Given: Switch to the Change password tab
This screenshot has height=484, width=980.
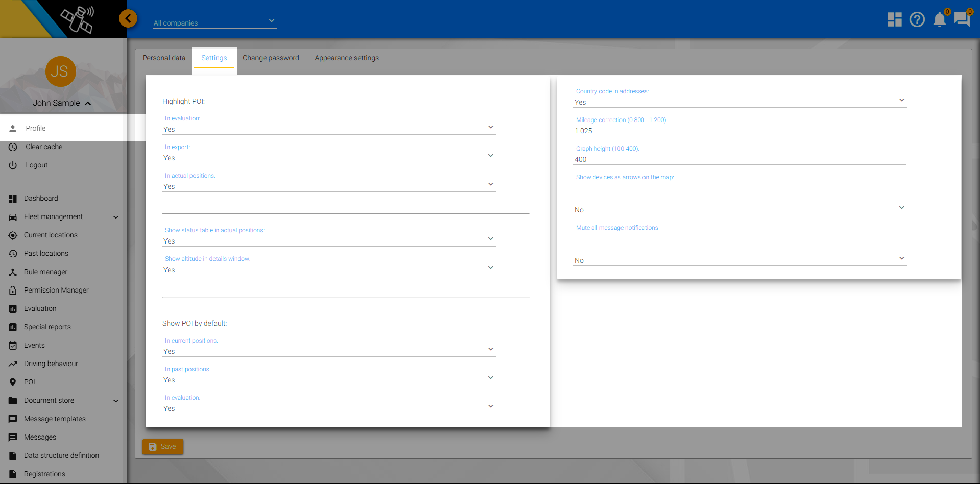Looking at the screenshot, I should click(x=271, y=58).
